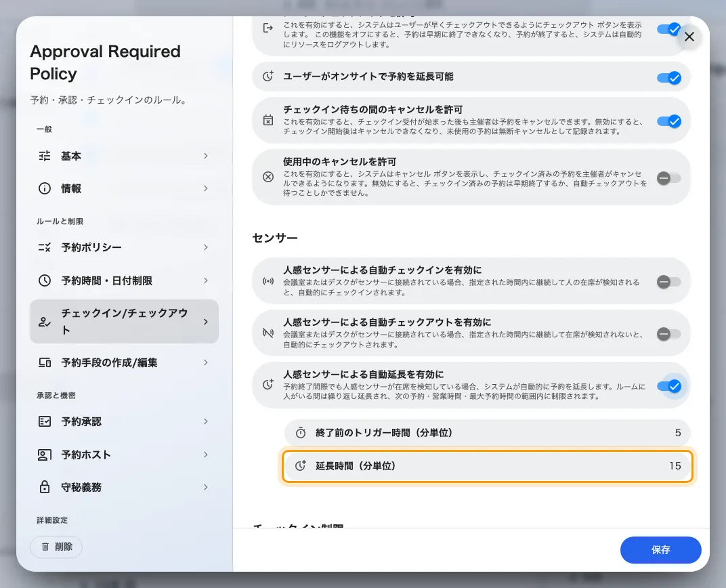Expand the 予約手段の作成/編集 chevron
The image size is (726, 588).
click(x=206, y=362)
